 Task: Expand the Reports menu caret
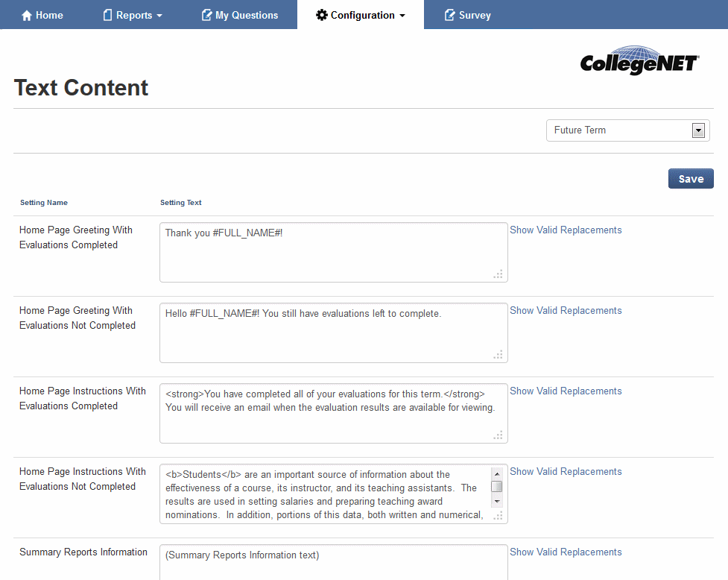click(159, 16)
